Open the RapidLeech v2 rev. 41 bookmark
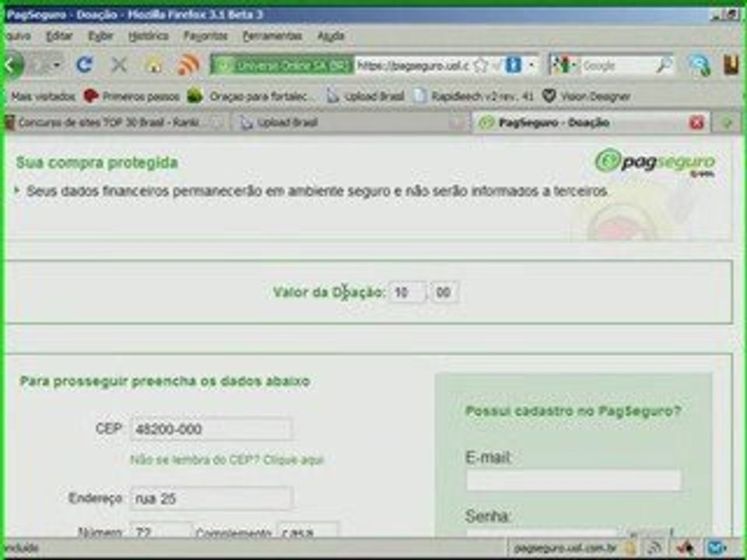This screenshot has width=747, height=560. [x=474, y=96]
